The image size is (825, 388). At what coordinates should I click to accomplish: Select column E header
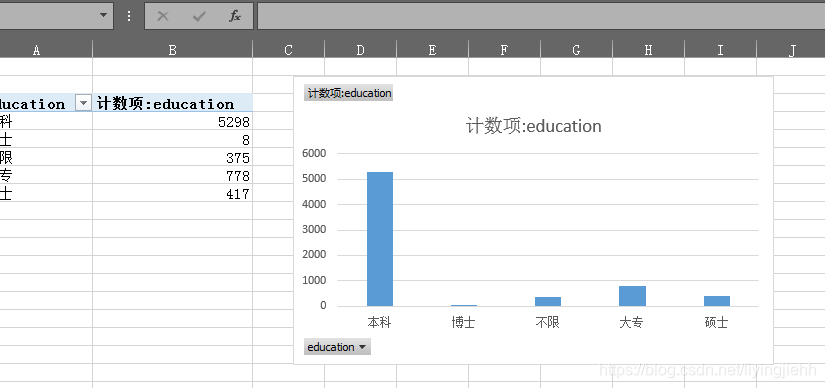pyautogui.click(x=432, y=50)
